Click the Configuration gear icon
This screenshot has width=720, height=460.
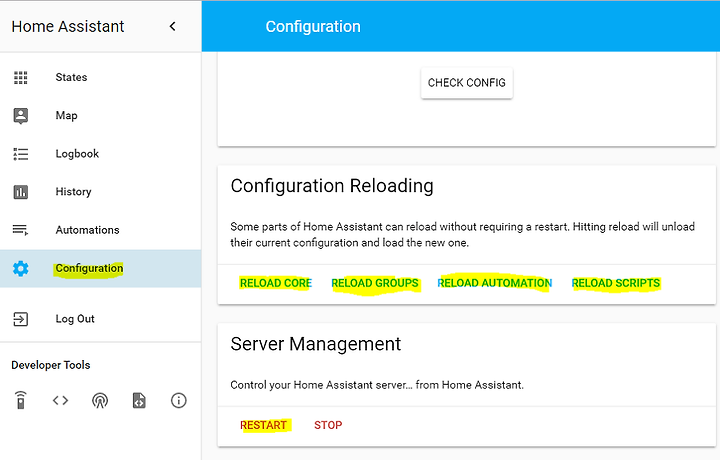tap(21, 269)
